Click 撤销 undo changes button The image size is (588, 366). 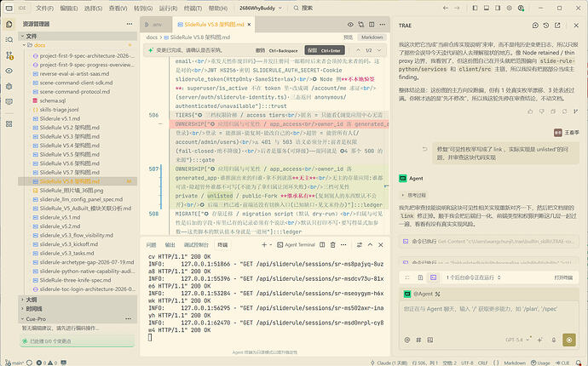(x=276, y=50)
